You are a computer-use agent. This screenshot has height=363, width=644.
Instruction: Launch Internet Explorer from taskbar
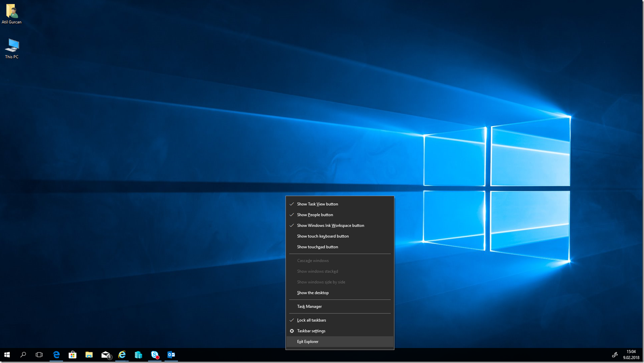tap(122, 355)
